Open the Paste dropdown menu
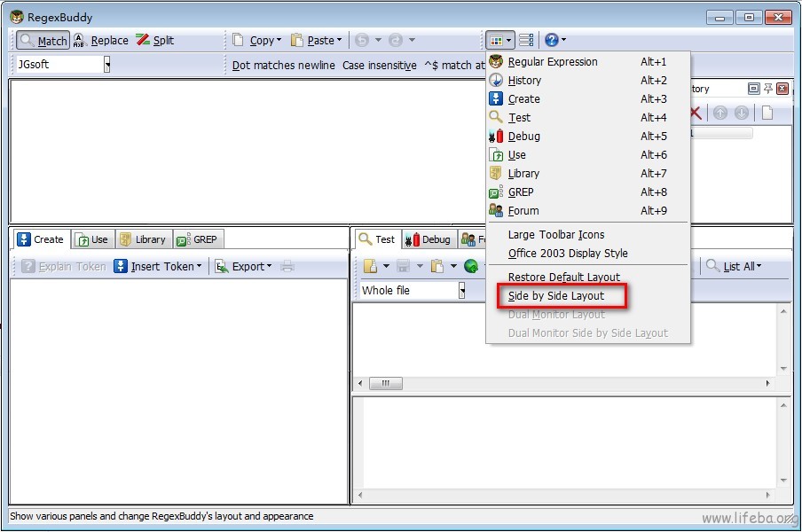The height and width of the screenshot is (532, 802). coord(316,41)
